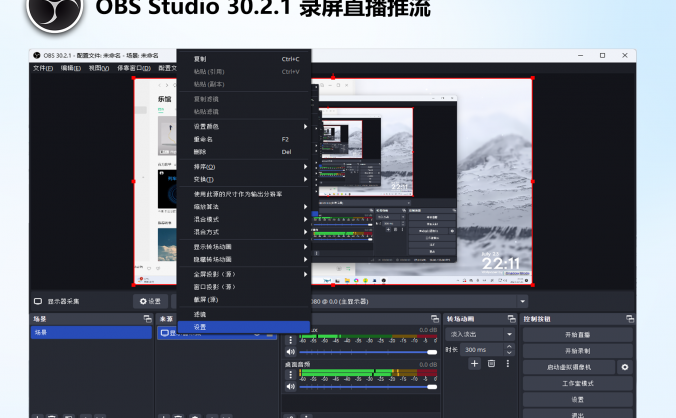Expand the 设置颜色 submenu arrow

[x=305, y=126]
